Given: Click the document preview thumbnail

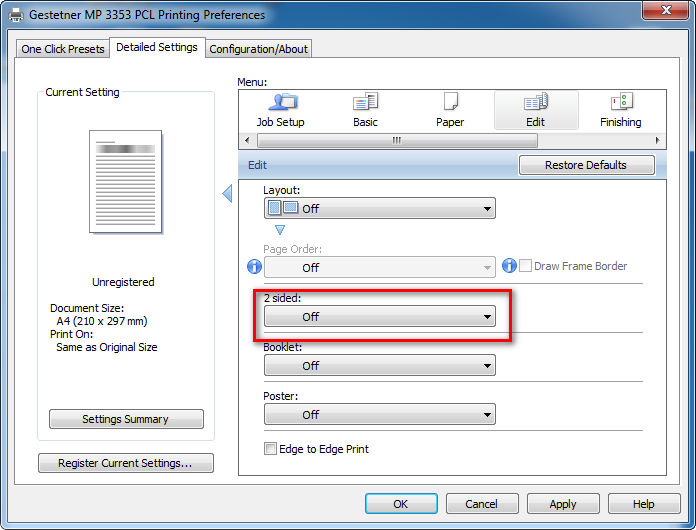Looking at the screenshot, I should (126, 182).
